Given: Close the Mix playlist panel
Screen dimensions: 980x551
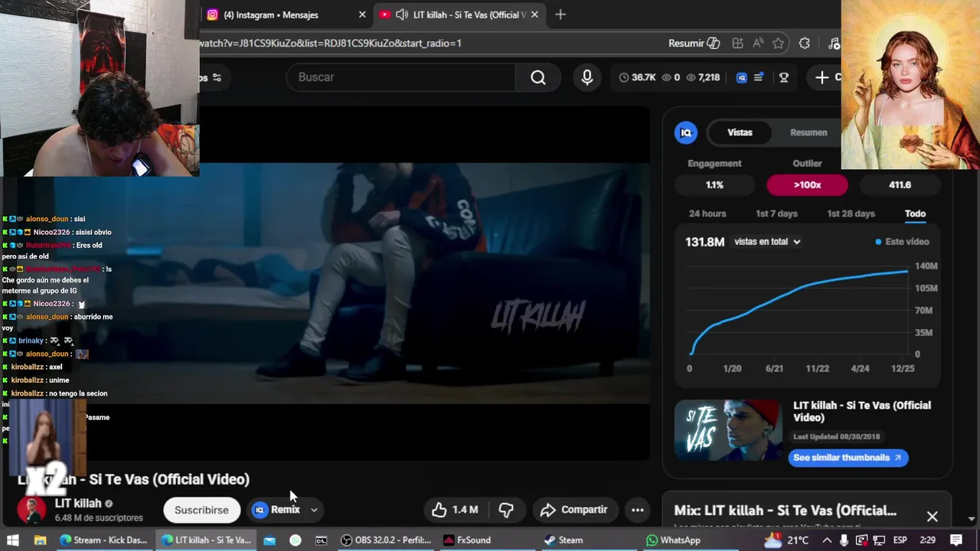Looking at the screenshot, I should (x=932, y=517).
